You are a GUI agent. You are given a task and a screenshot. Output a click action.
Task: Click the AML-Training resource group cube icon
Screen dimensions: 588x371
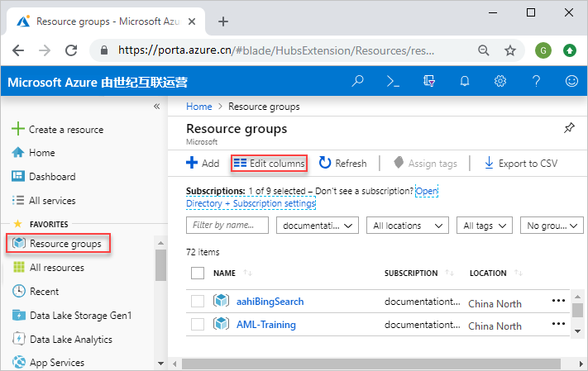click(x=222, y=323)
